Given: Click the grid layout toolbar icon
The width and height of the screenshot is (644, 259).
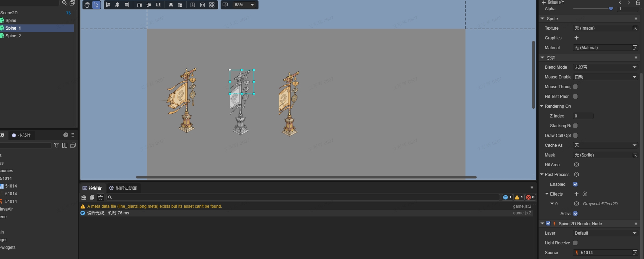Looking at the screenshot, I should point(212,5).
